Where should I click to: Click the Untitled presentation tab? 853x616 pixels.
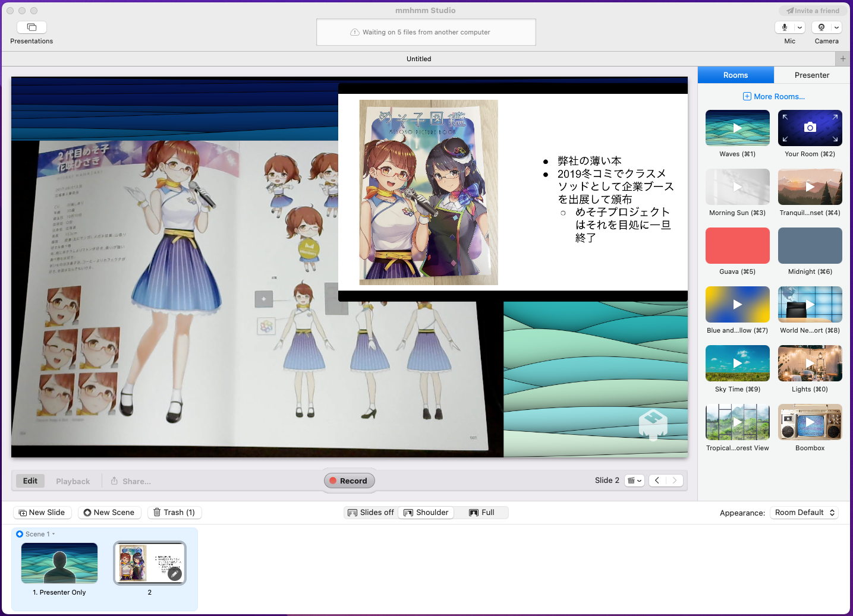(x=419, y=59)
